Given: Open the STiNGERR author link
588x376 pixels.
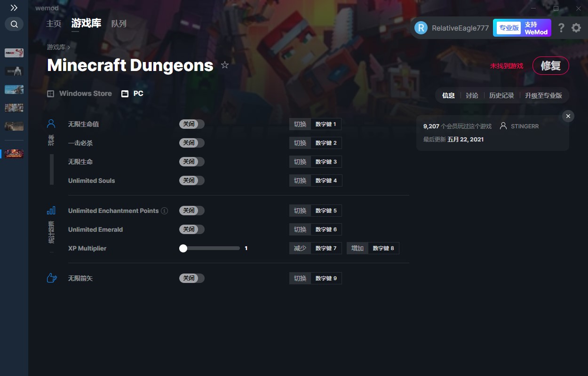Looking at the screenshot, I should (x=519, y=126).
